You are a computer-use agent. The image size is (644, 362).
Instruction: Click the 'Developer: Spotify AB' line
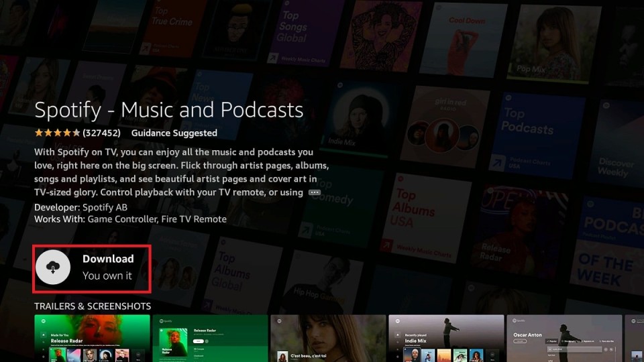(81, 207)
